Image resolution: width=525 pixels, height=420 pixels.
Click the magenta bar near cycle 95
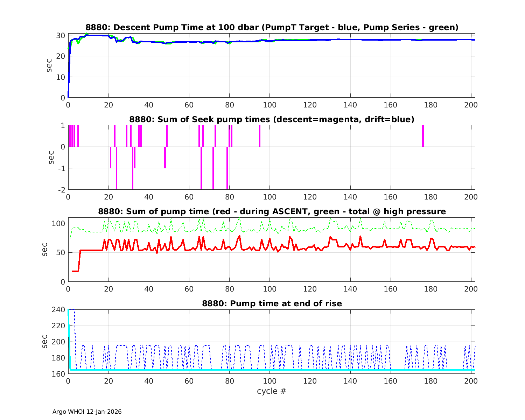(259, 136)
